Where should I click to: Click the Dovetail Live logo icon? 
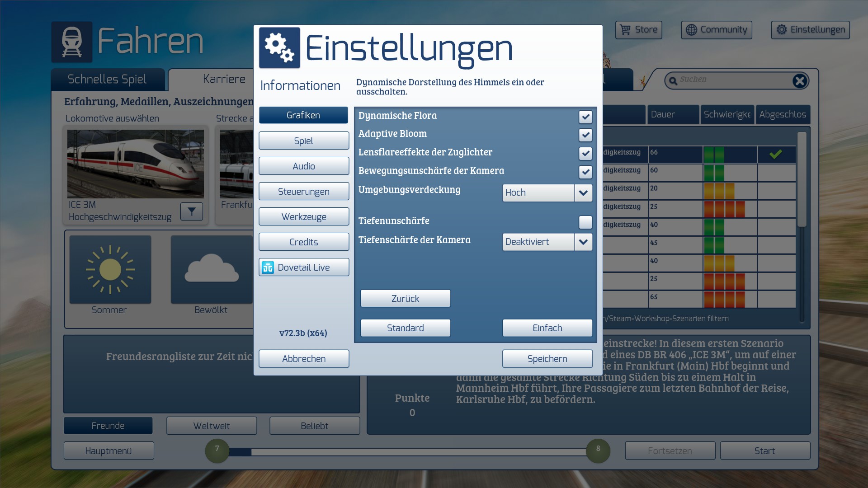pyautogui.click(x=268, y=267)
